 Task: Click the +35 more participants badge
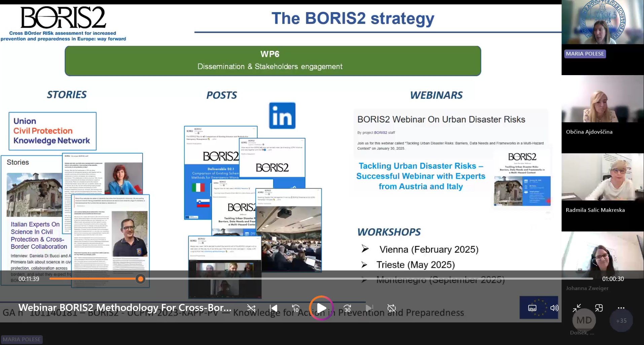pyautogui.click(x=621, y=320)
